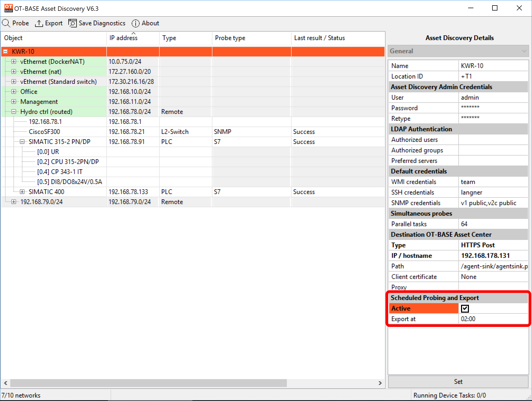The height and width of the screenshot is (401, 532).
Task: Change the Client certificate value None
Action: click(493, 277)
